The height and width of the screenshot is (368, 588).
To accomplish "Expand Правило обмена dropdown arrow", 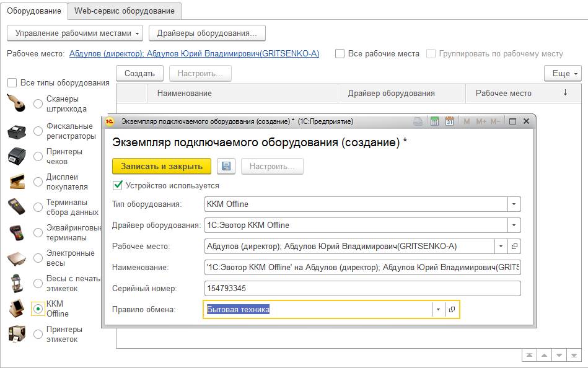I will point(438,310).
